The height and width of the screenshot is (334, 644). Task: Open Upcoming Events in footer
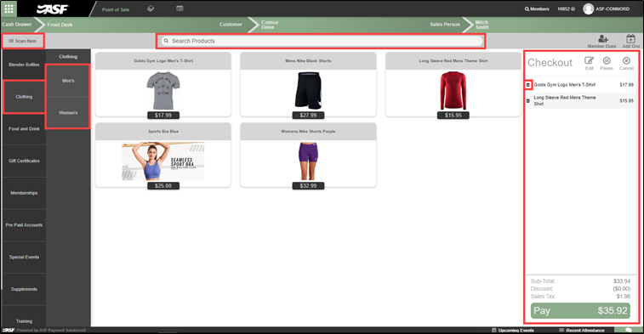513,331
